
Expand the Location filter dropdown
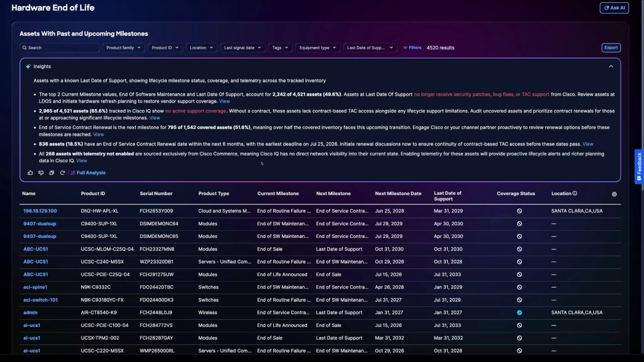201,48
